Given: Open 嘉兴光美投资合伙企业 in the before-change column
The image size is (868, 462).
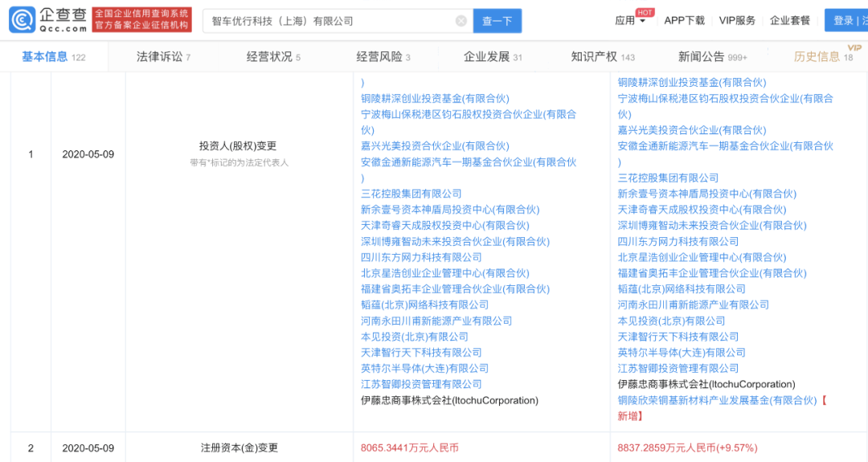Looking at the screenshot, I should (435, 146).
